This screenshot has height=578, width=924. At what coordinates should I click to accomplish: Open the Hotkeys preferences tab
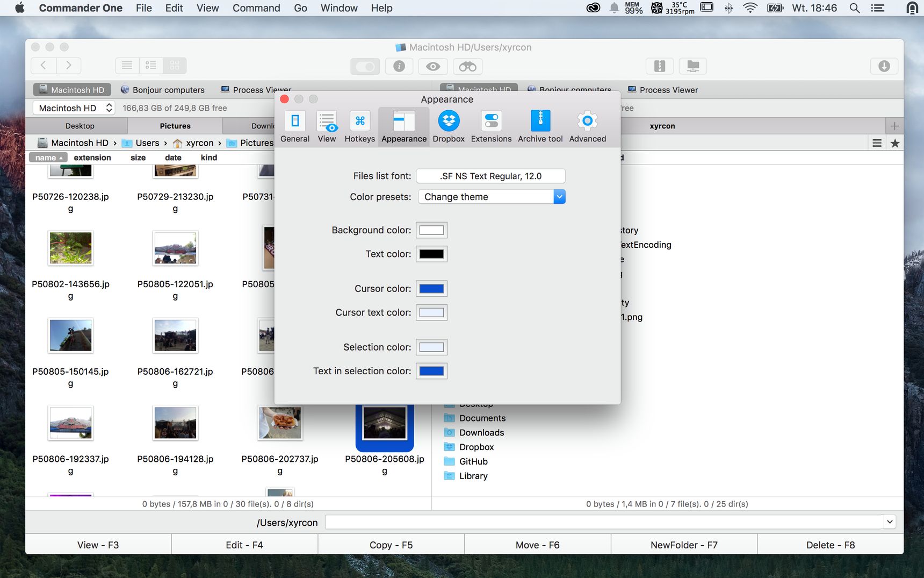[360, 127]
